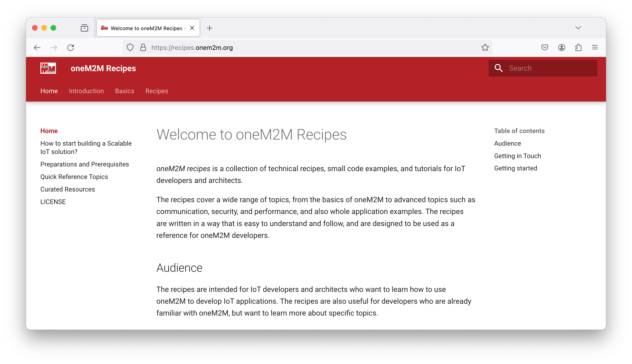Click the browser back arrow
The width and height of the screenshot is (632, 364).
point(37,48)
